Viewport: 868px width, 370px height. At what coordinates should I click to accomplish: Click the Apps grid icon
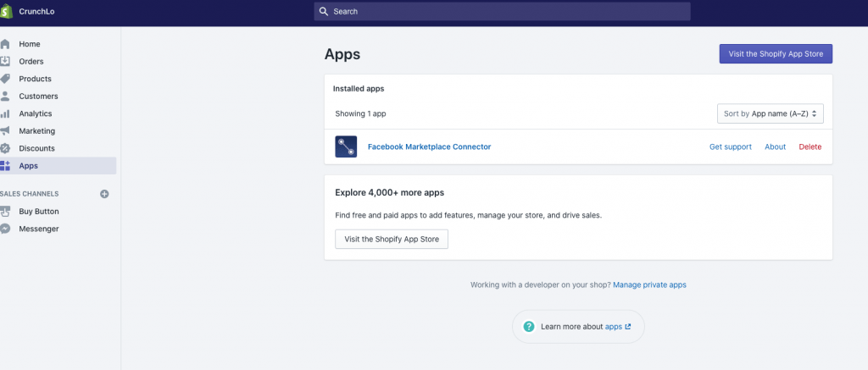pyautogui.click(x=5, y=166)
